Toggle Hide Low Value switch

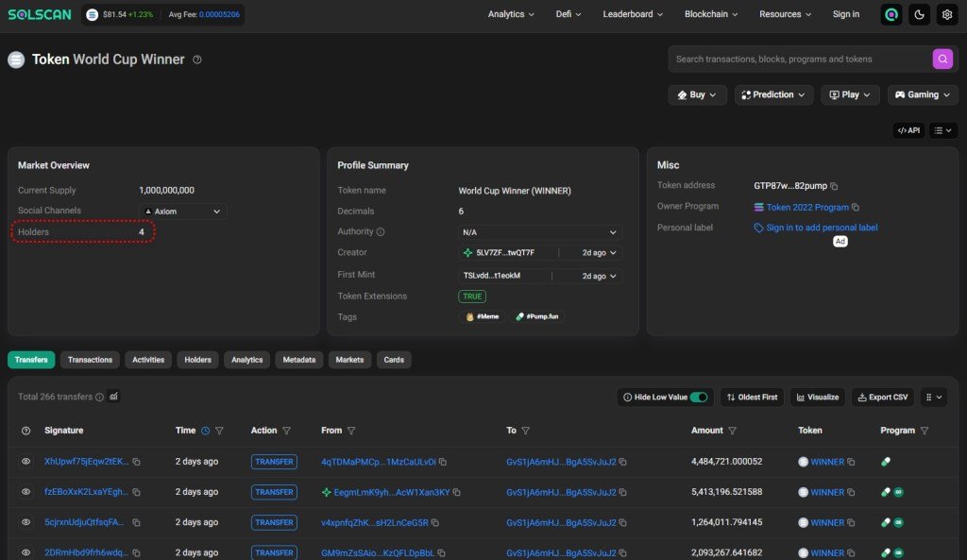pos(699,398)
